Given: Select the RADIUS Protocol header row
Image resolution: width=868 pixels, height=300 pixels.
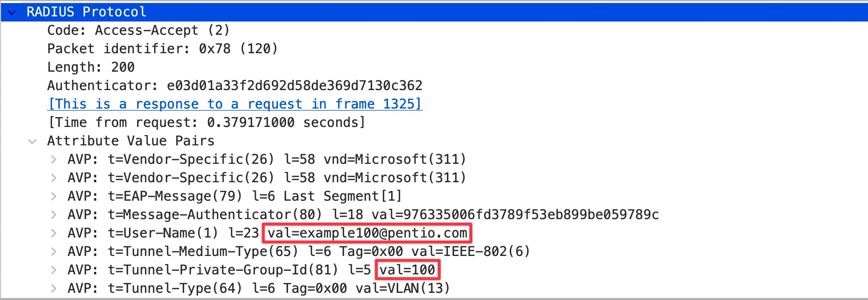Looking at the screenshot, I should [x=86, y=12].
